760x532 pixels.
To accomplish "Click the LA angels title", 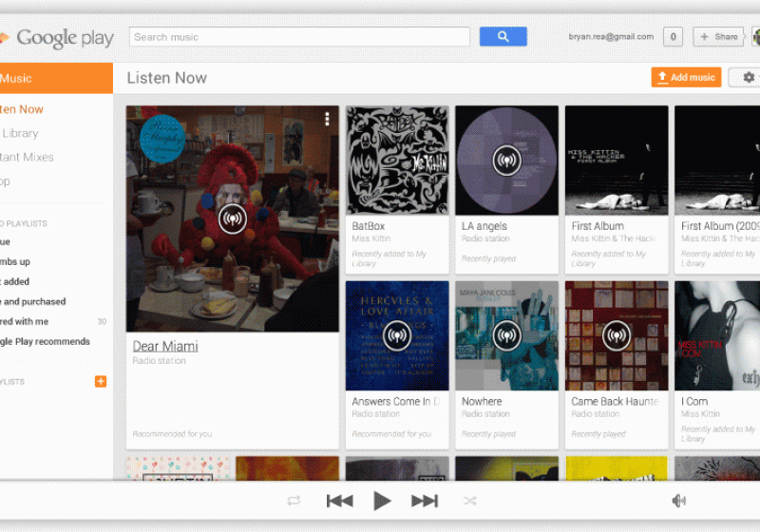I will pyautogui.click(x=484, y=226).
